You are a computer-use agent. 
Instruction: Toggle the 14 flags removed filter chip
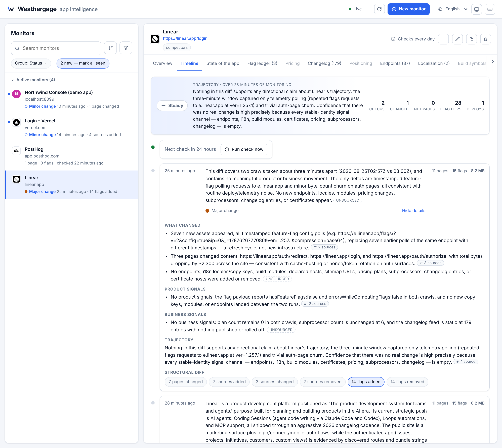pos(407,382)
